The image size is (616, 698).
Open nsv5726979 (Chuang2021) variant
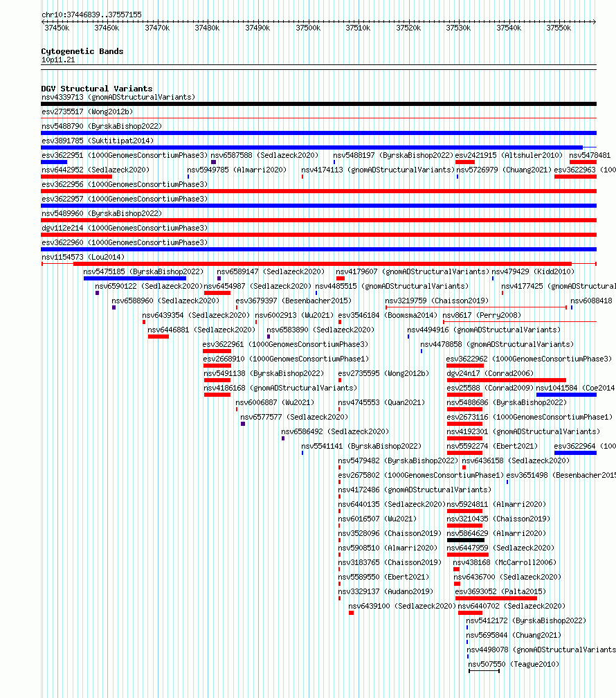click(504, 170)
